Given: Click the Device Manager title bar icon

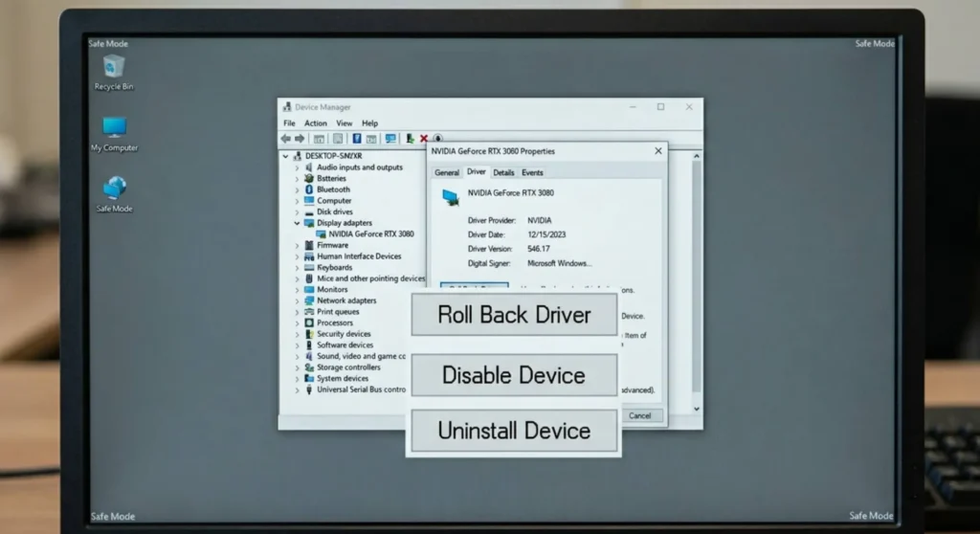Looking at the screenshot, I should tap(287, 107).
